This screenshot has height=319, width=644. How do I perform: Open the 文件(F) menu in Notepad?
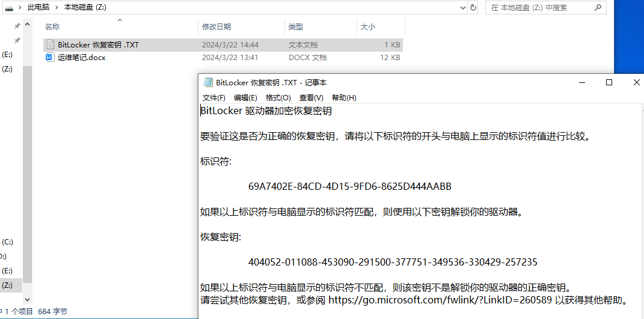pyautogui.click(x=213, y=98)
